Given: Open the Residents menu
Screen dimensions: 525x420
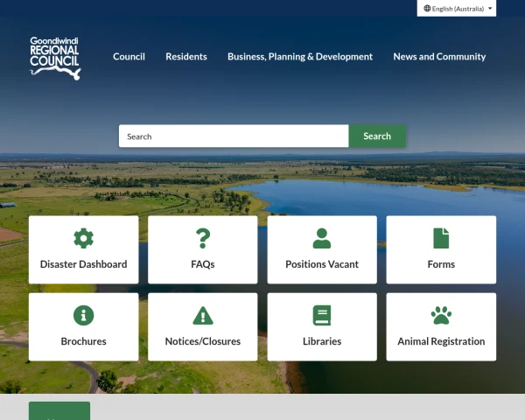Looking at the screenshot, I should click(x=186, y=57).
